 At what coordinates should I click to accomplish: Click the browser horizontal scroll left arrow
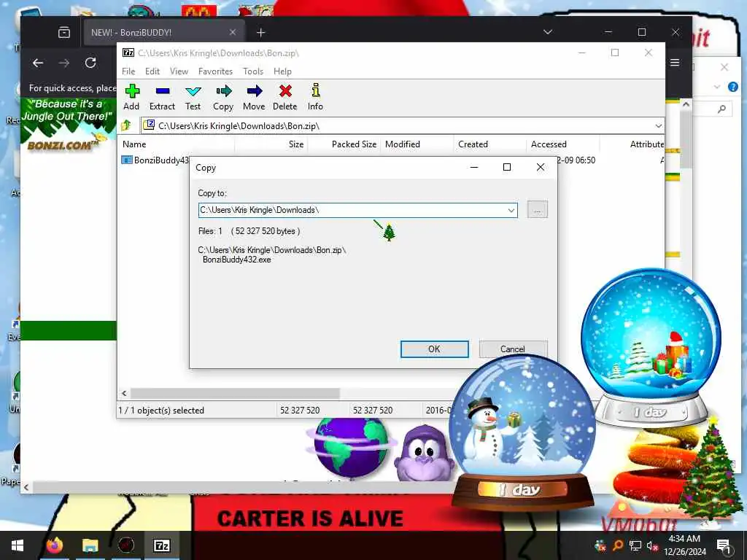26,488
